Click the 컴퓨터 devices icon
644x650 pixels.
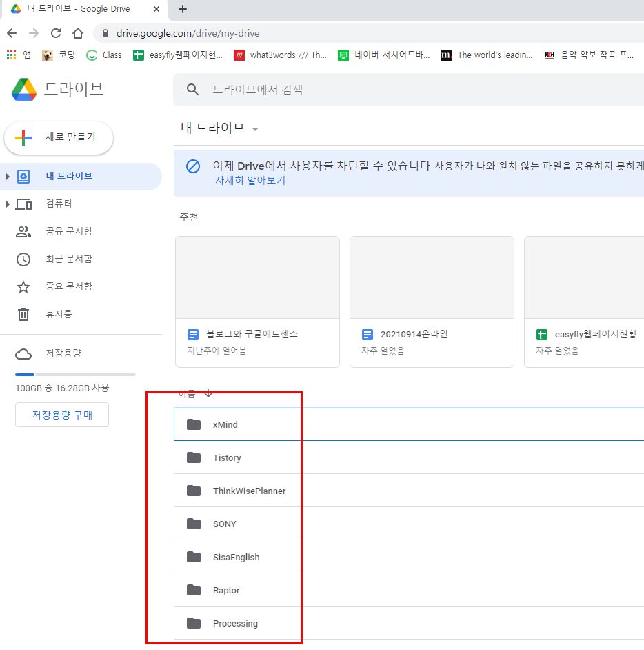click(23, 204)
